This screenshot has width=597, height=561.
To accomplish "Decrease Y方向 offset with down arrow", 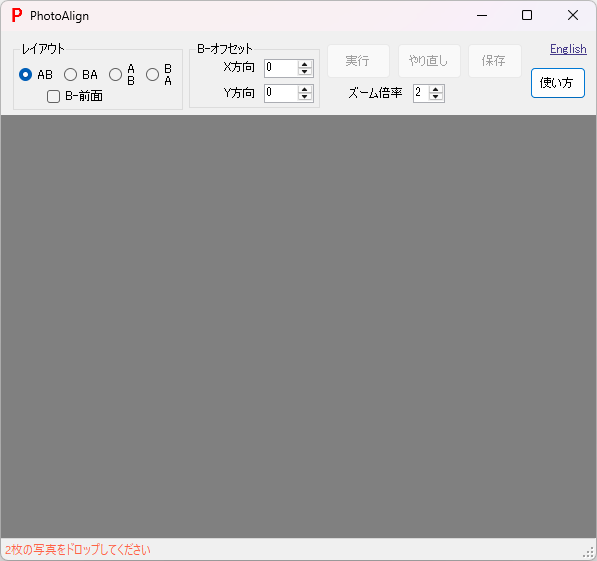I will pos(305,97).
